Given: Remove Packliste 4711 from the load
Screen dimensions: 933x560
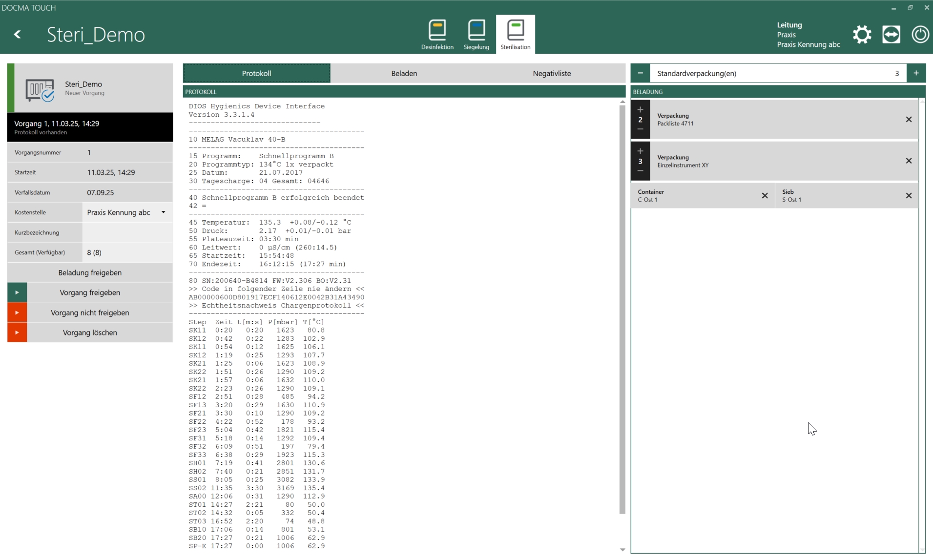Looking at the screenshot, I should tap(909, 119).
